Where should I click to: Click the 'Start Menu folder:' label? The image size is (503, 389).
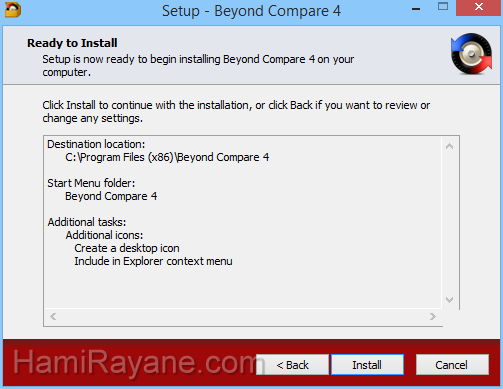91,183
